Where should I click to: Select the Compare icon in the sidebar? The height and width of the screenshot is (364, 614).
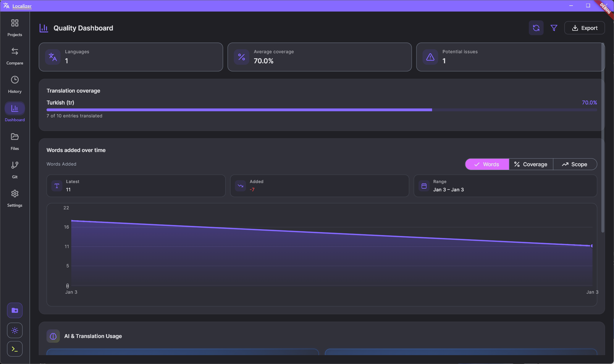coord(14,56)
